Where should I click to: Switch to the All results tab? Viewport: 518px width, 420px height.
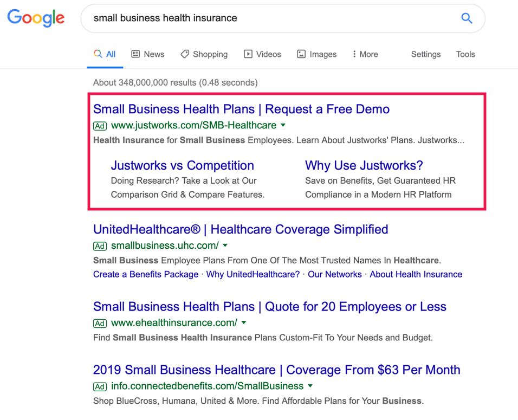pyautogui.click(x=105, y=54)
